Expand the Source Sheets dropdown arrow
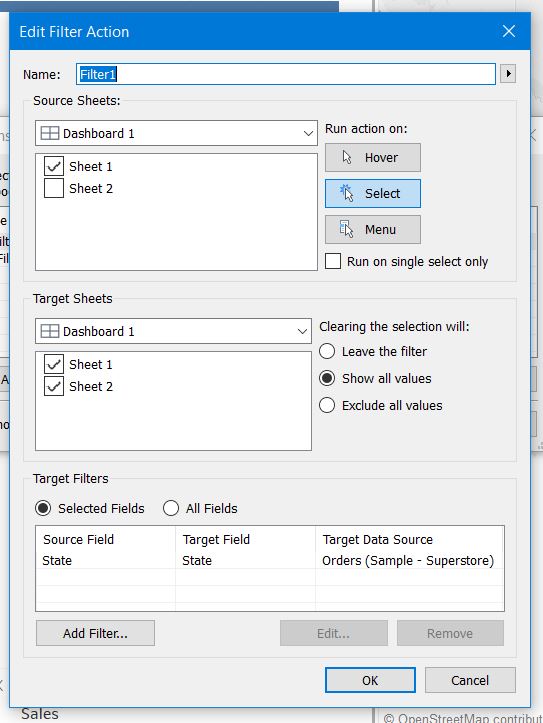The image size is (543, 723). click(308, 133)
